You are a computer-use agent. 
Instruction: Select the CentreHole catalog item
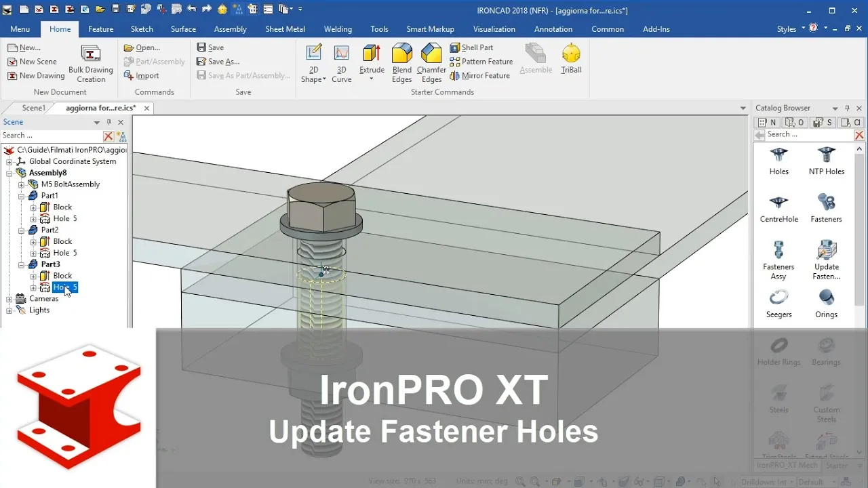(779, 209)
